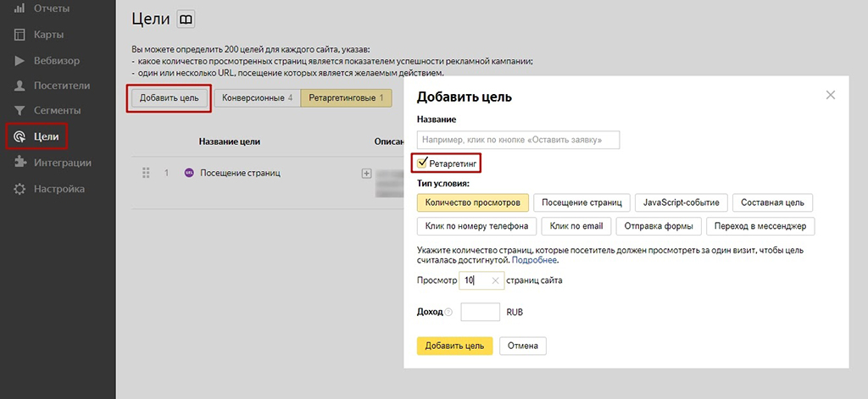Clear the page view count field

(x=496, y=280)
